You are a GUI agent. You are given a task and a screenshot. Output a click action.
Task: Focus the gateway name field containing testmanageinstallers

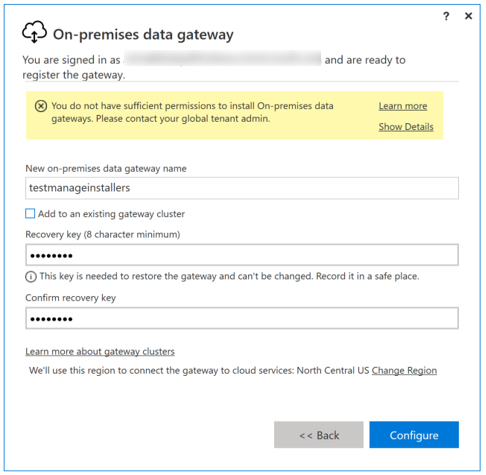[x=242, y=188]
